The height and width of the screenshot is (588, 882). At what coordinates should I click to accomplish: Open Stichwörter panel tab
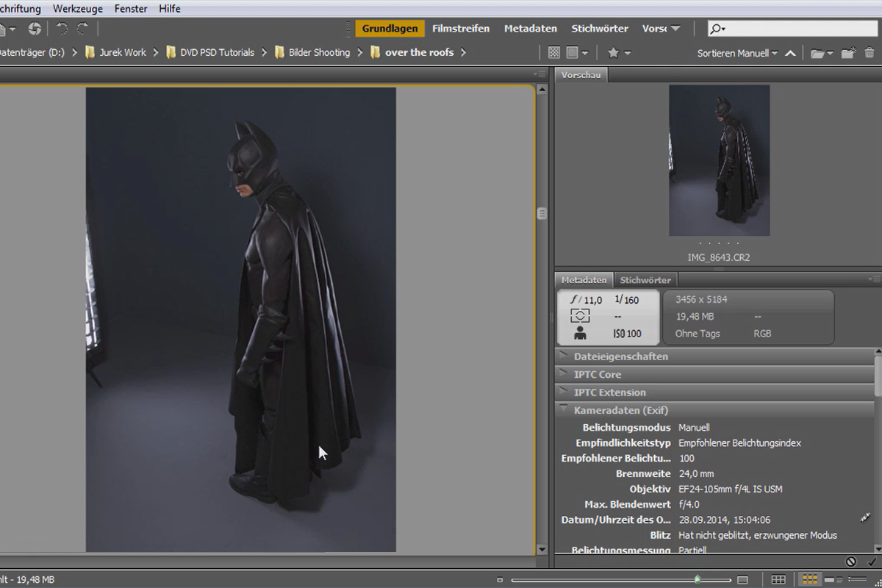[x=645, y=280]
